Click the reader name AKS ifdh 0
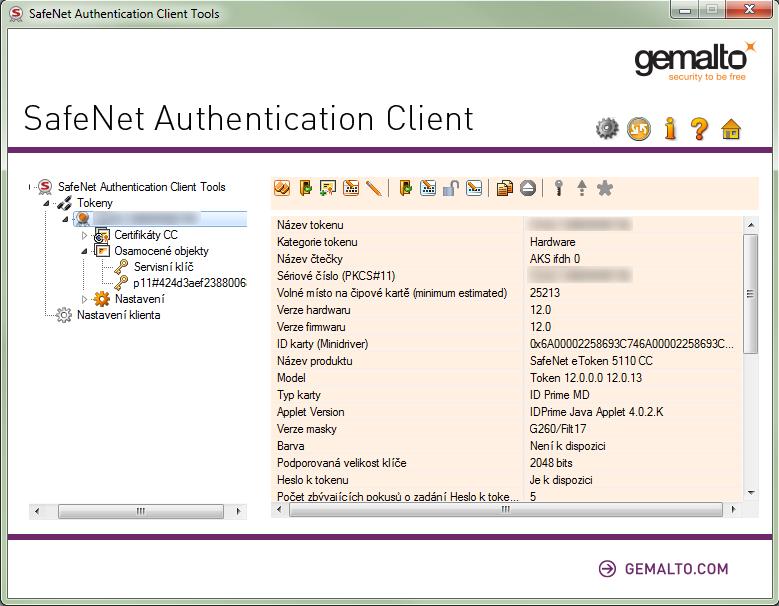Viewport: 779px width, 606px height. tap(555, 259)
